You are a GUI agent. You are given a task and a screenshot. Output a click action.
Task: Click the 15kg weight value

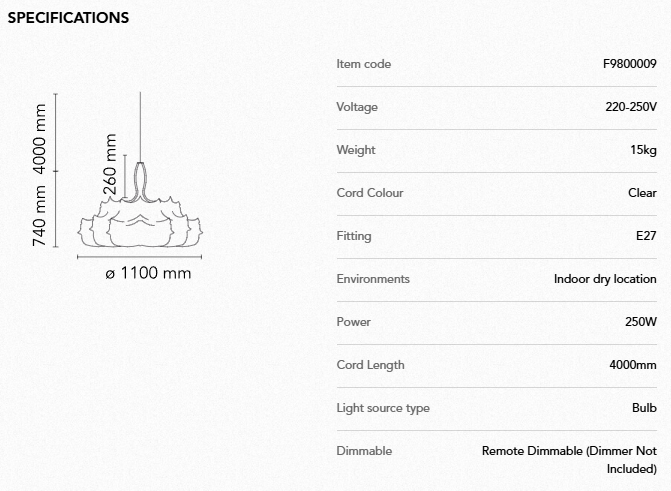(643, 150)
